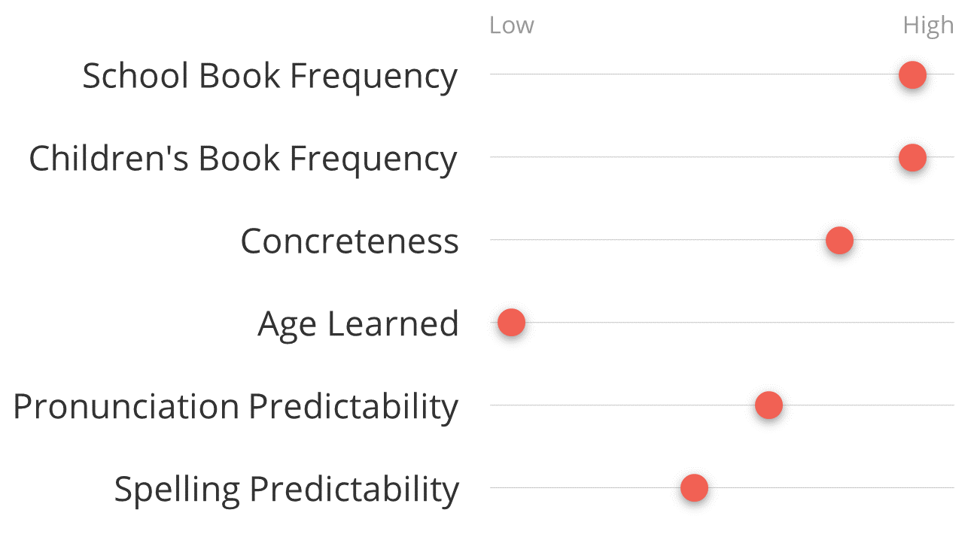Click the Low scale heading
Image resolution: width=980 pixels, height=534 pixels.
pyautogui.click(x=511, y=26)
